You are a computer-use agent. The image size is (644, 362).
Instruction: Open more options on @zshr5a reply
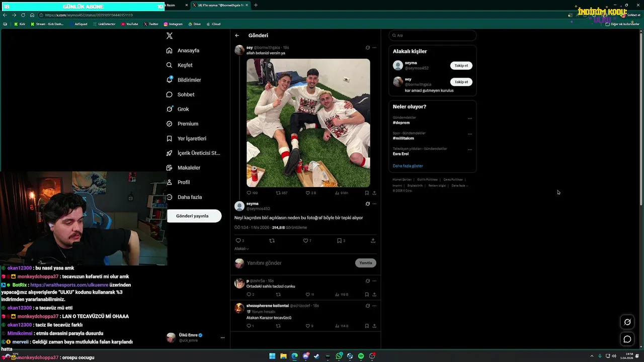coord(374,281)
